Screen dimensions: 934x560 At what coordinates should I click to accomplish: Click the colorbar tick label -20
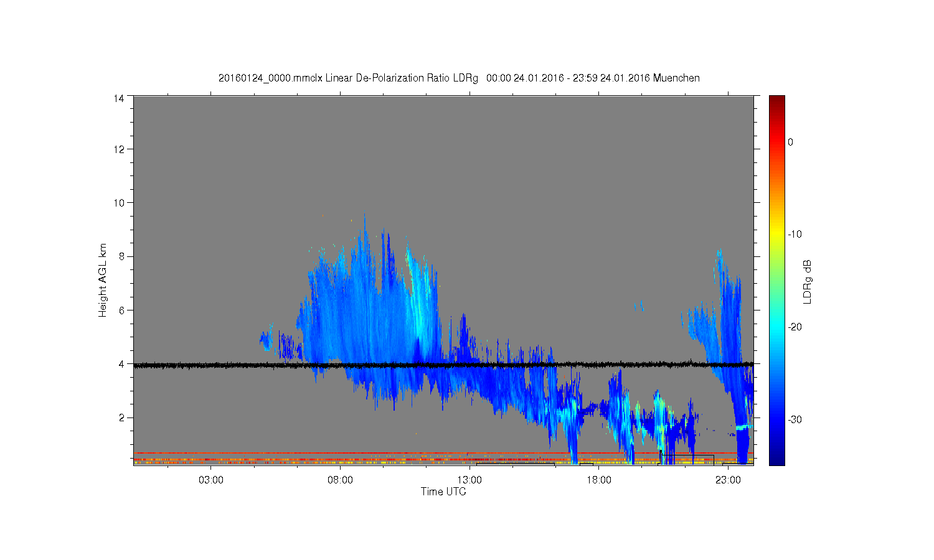coord(795,327)
